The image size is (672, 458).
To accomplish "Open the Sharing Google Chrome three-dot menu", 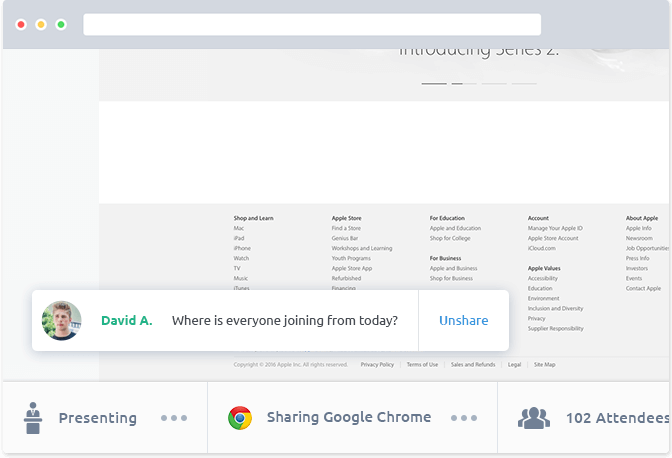I will [464, 418].
